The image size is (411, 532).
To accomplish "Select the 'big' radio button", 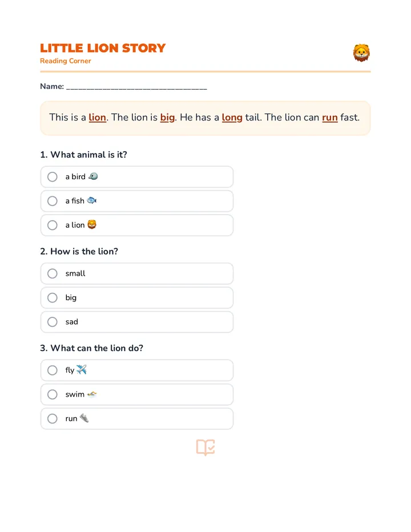I will point(53,297).
